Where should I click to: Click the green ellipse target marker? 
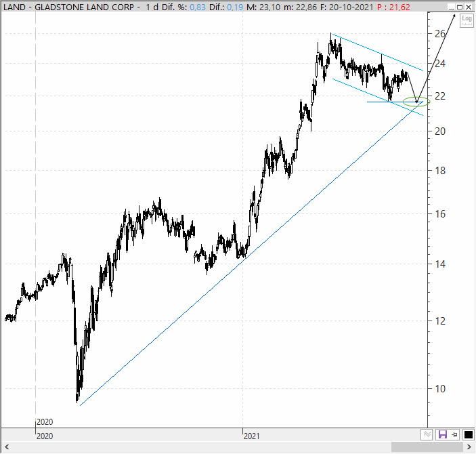point(416,101)
